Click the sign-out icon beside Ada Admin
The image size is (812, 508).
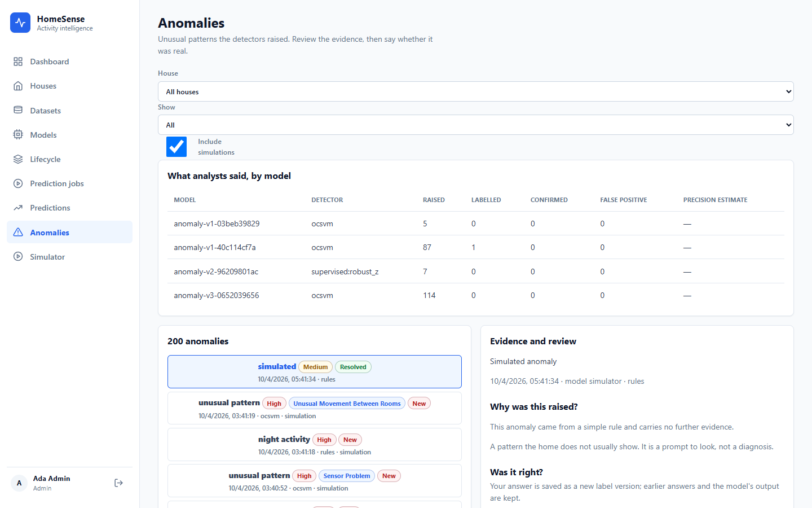(118, 483)
